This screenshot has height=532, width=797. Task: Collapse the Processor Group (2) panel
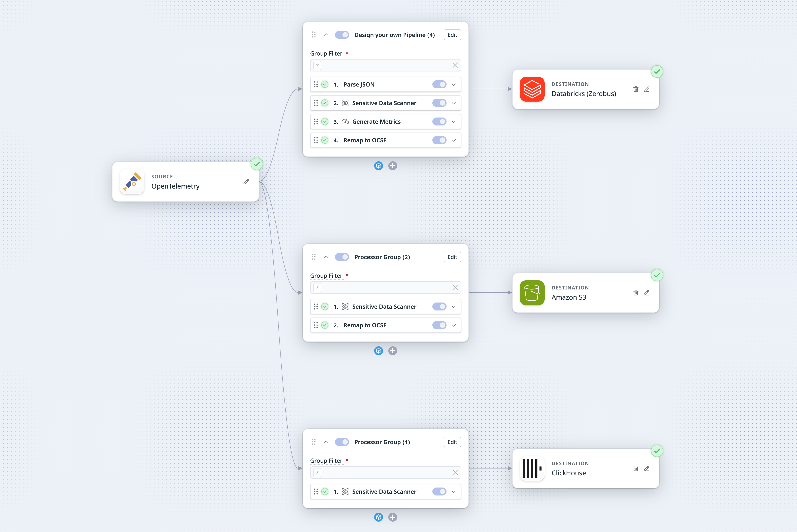[x=326, y=257]
